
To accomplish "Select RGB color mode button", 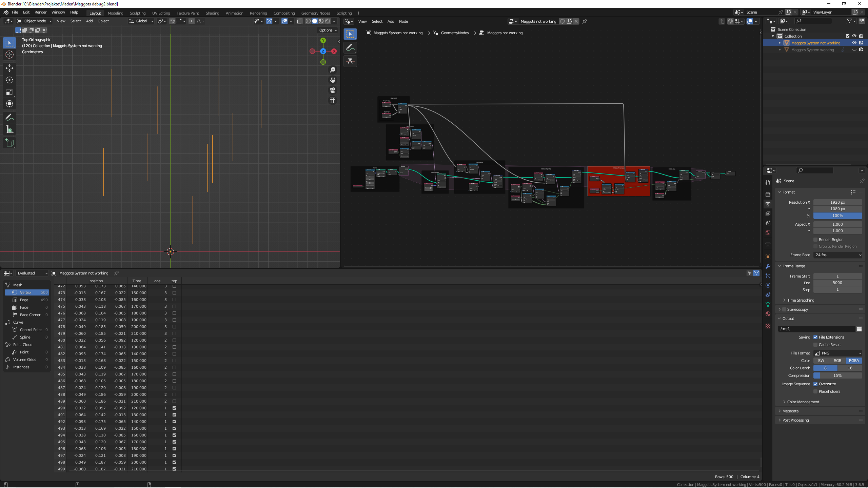I will pyautogui.click(x=837, y=361).
